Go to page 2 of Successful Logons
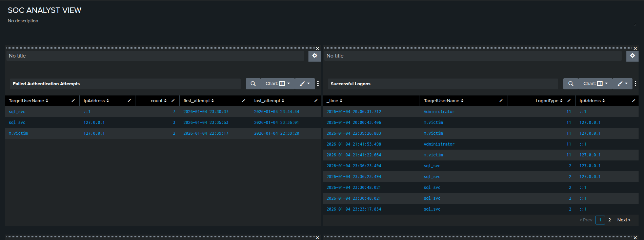The width and height of the screenshot is (644, 240). click(609, 220)
